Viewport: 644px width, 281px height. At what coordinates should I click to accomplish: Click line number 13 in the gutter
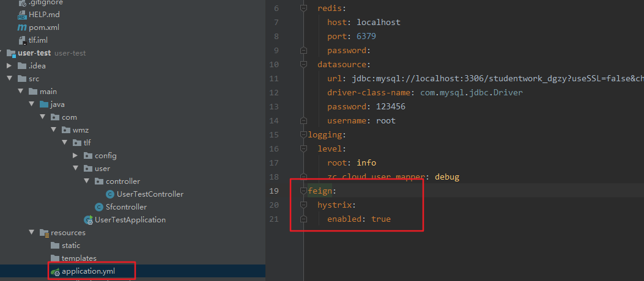274,107
